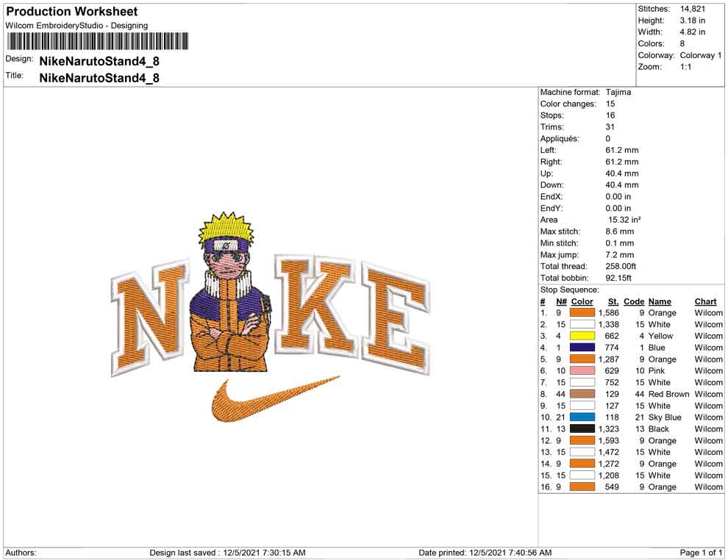This screenshot has width=728, height=560.
Task: Click the black swatch in stop row 11
Action: (x=582, y=428)
